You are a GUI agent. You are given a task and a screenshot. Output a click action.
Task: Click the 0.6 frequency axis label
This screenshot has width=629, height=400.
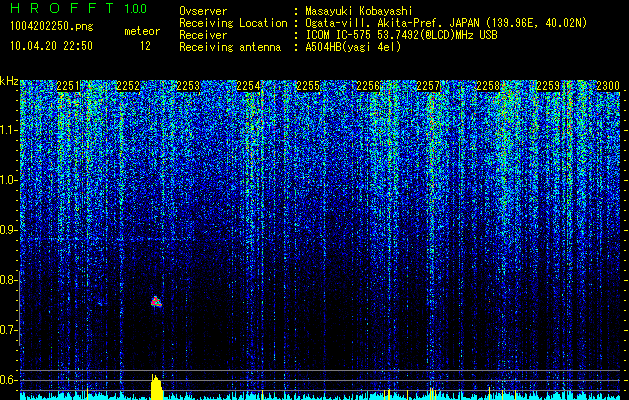click(9, 380)
